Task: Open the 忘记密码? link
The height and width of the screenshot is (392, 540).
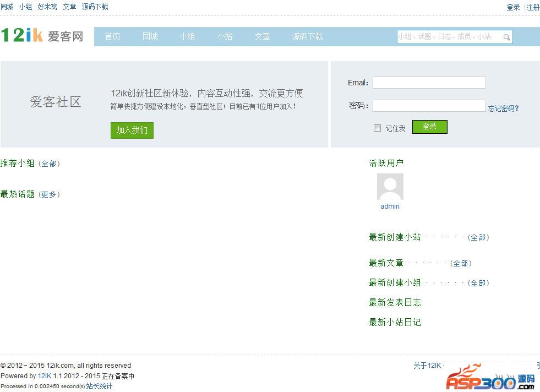Action: [503, 108]
